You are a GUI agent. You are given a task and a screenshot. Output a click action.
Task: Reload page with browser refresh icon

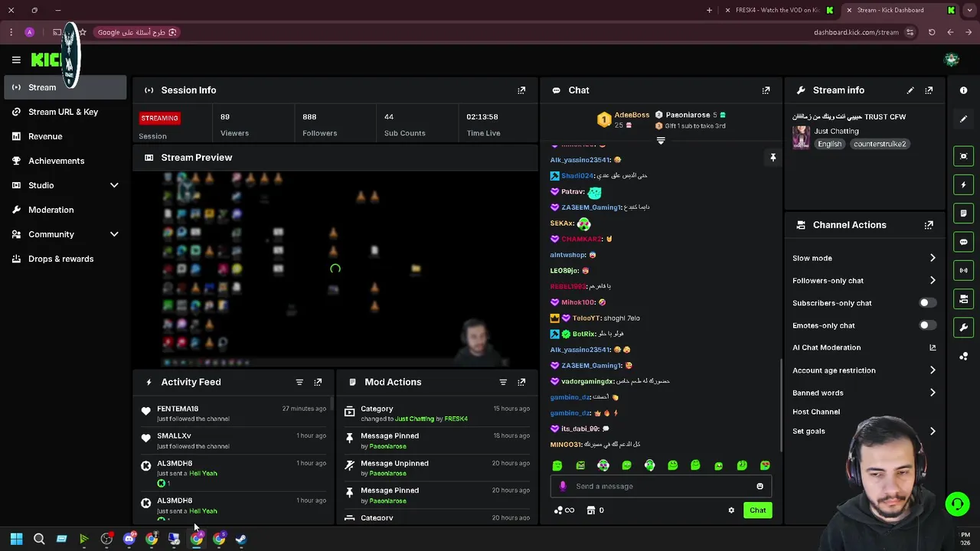932,32
